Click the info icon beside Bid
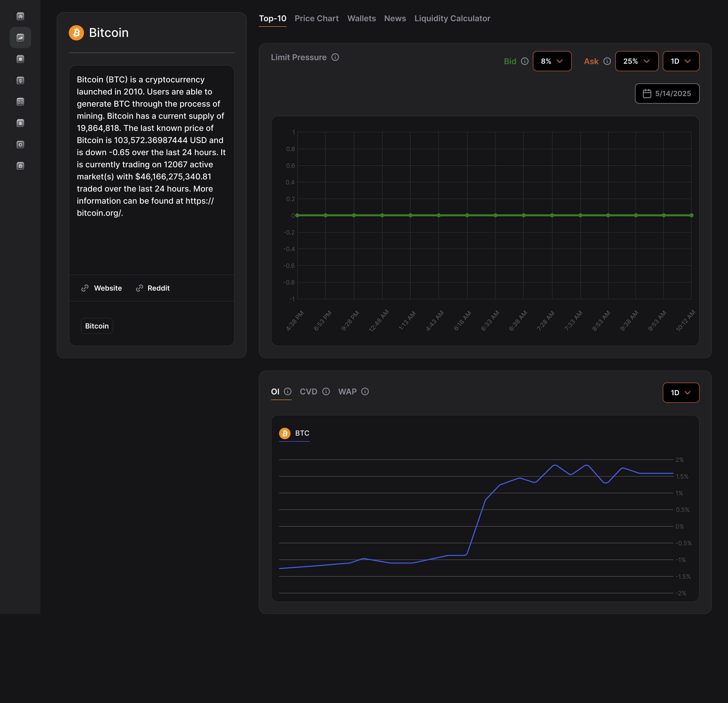The image size is (728, 703). tap(525, 61)
